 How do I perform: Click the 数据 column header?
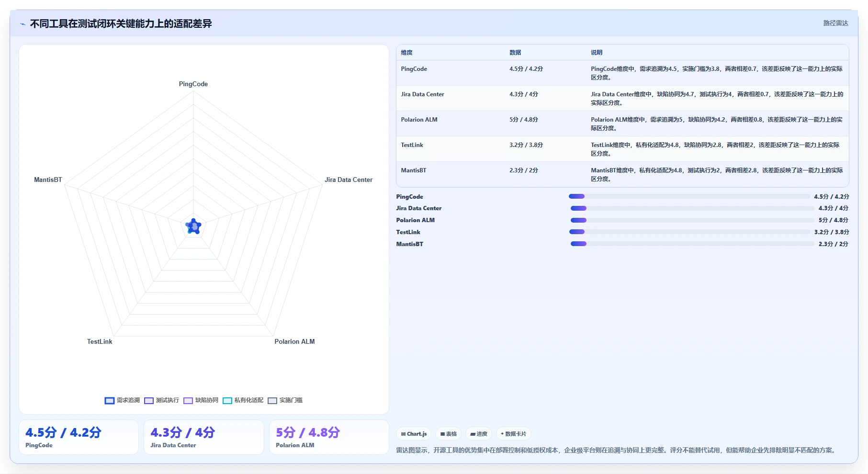pyautogui.click(x=515, y=53)
